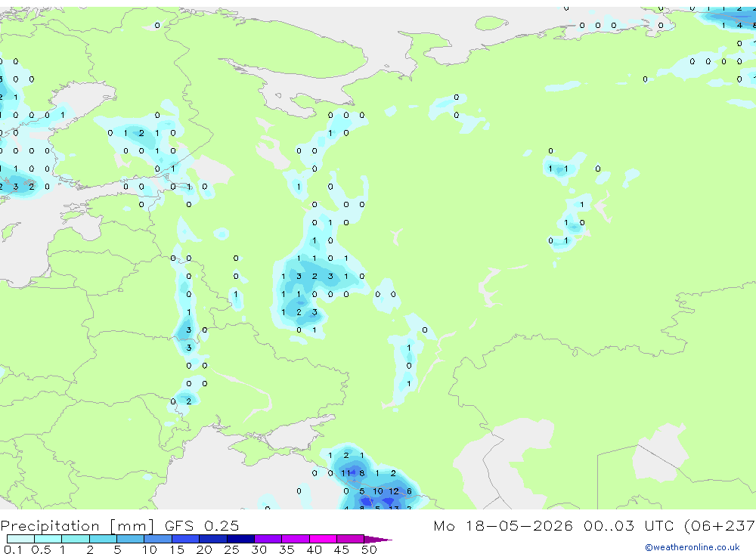Screen dimensions: 756x554
Task: Click the legend label "35"
Action: click(x=287, y=549)
